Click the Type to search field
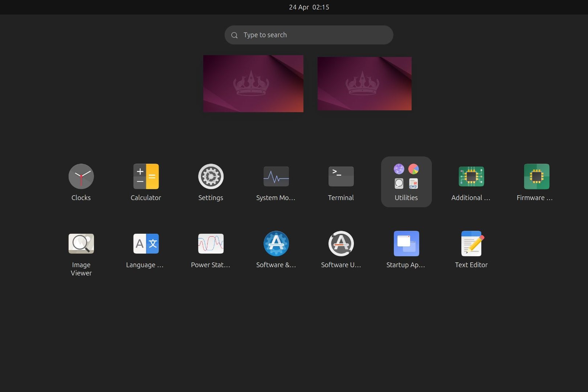The width and height of the screenshot is (588, 392). tap(312, 35)
